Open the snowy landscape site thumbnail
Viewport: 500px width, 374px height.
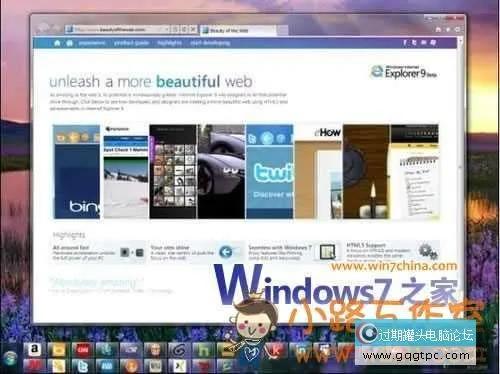[x=125, y=172]
